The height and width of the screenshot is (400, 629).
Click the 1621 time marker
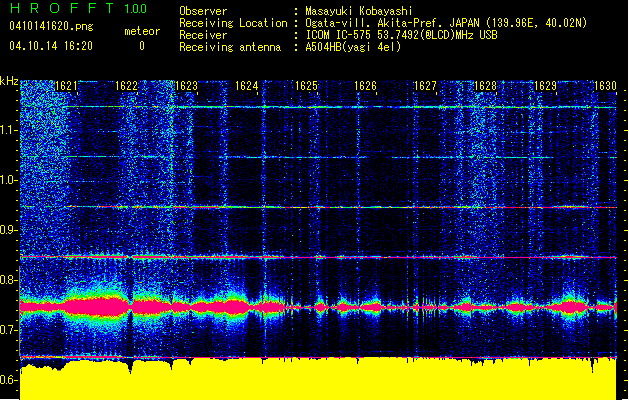coord(66,86)
